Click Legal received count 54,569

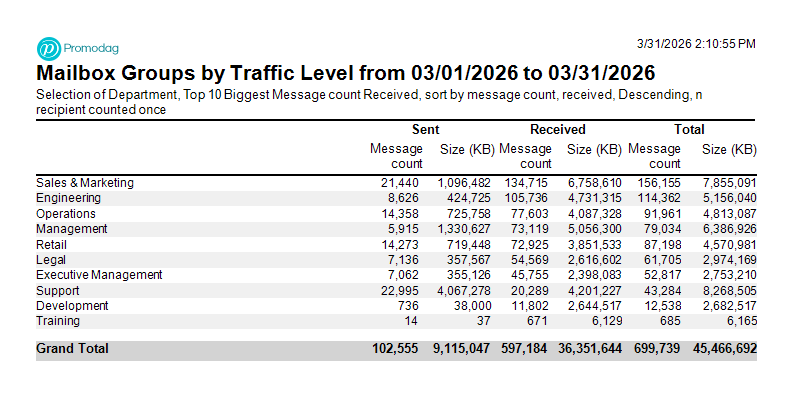(x=529, y=260)
